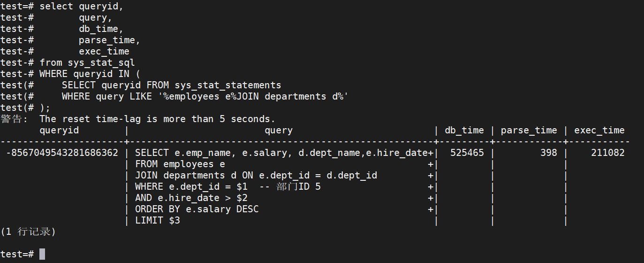Place cursor at the empty test=# prompt

point(42,254)
